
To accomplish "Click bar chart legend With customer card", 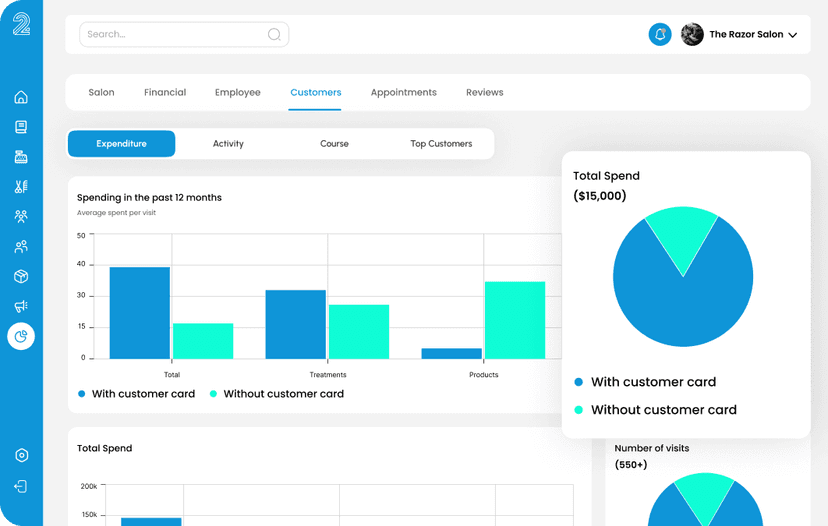I will [137, 394].
